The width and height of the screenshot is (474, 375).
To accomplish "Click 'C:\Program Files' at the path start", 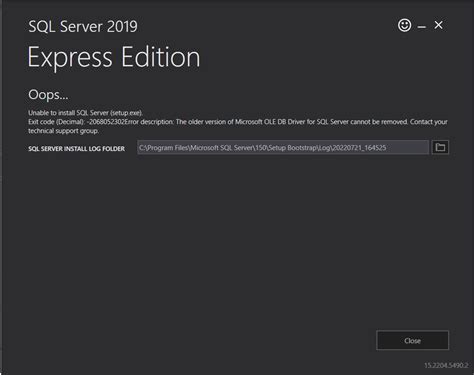I will click(164, 148).
